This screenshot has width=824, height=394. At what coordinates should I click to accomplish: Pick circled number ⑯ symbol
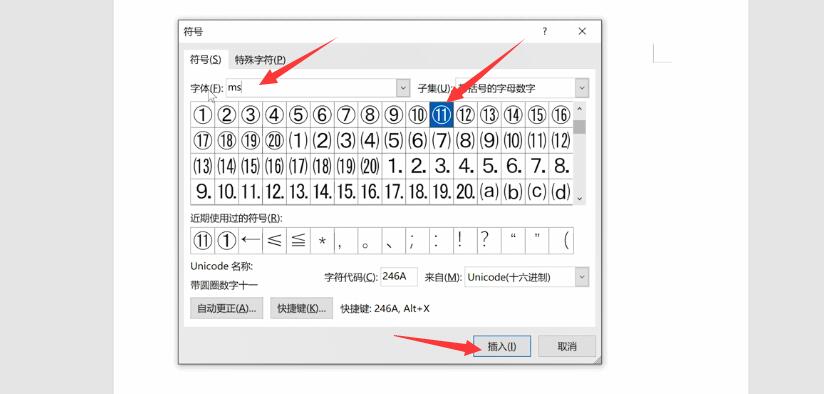click(x=561, y=115)
